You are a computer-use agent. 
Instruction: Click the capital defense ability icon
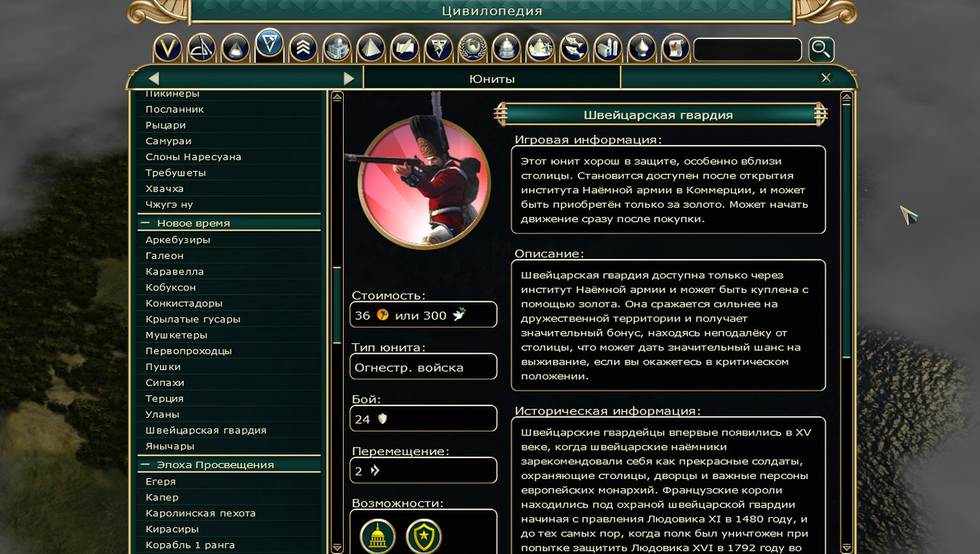coord(377,536)
